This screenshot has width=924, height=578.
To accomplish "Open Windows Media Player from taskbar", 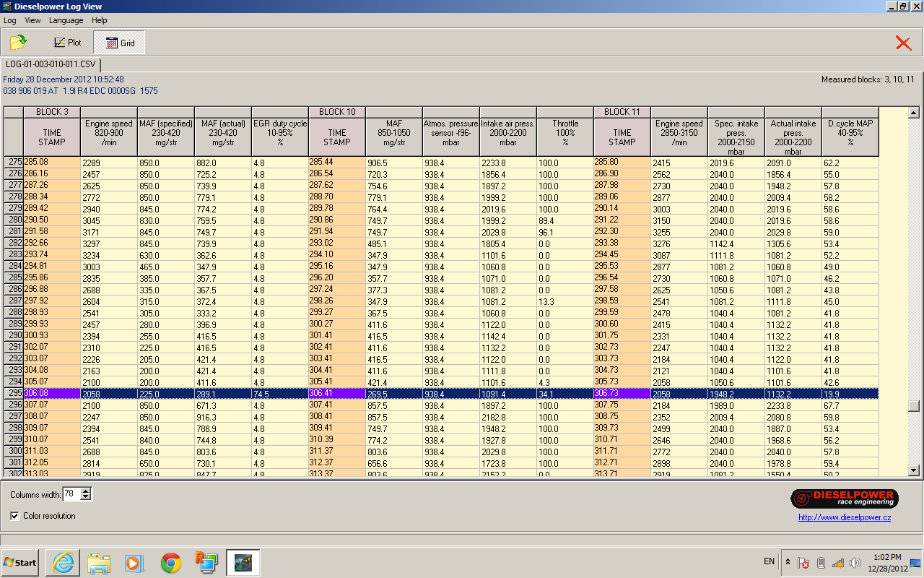I will [135, 562].
